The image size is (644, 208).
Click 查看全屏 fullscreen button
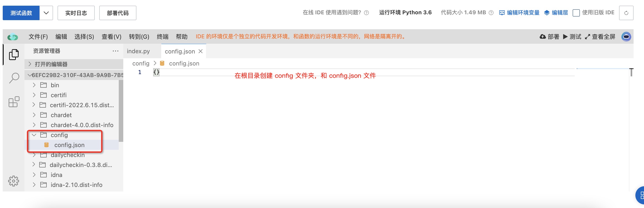600,37
